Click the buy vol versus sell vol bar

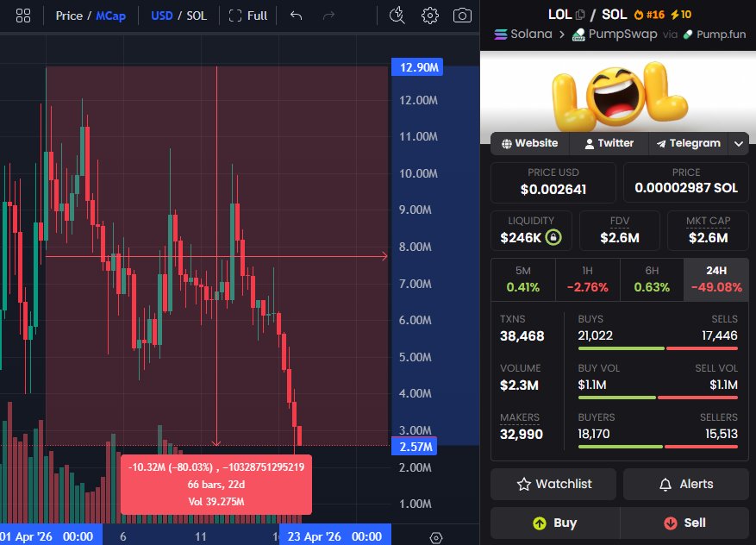[658, 398]
